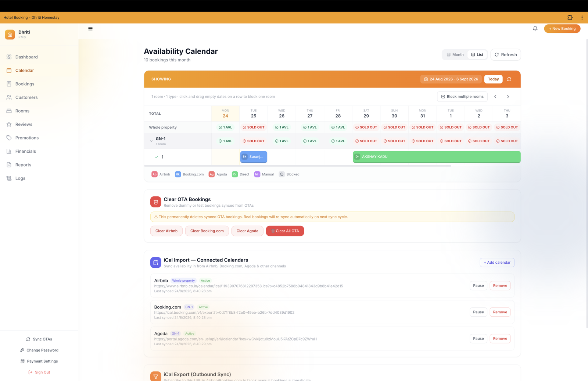The width and height of the screenshot is (588, 381).
Task: Open the Suranj... Booking.com reservation
Action: pos(254,157)
